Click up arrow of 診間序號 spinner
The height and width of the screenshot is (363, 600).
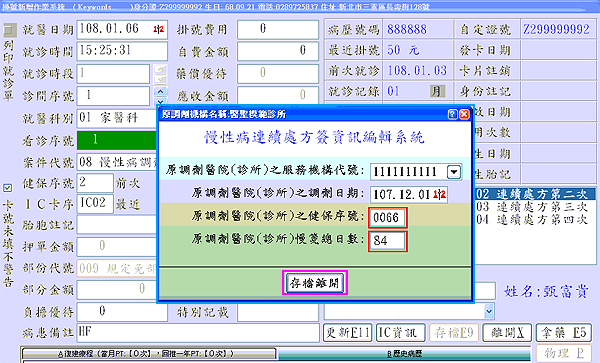tap(160, 91)
